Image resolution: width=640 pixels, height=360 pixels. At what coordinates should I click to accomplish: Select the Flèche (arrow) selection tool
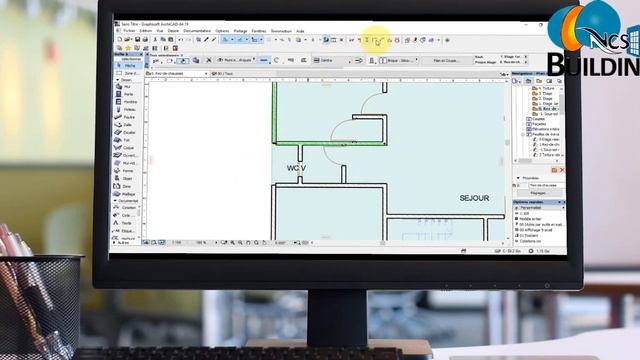point(128,65)
